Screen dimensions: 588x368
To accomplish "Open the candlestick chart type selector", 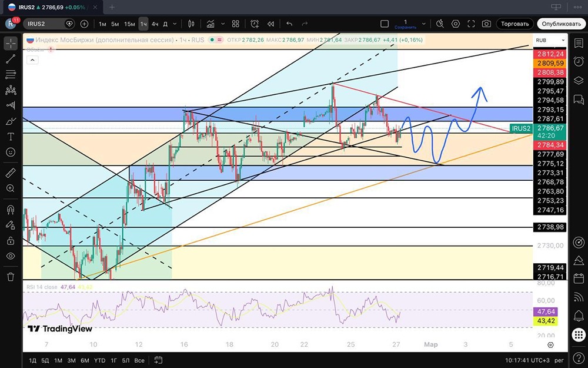I will click(x=191, y=24).
